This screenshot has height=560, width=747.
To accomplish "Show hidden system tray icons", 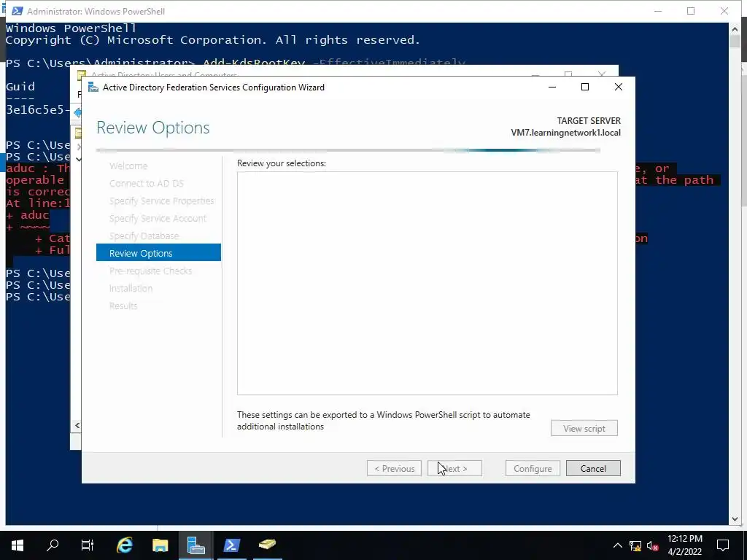I will [617, 545].
